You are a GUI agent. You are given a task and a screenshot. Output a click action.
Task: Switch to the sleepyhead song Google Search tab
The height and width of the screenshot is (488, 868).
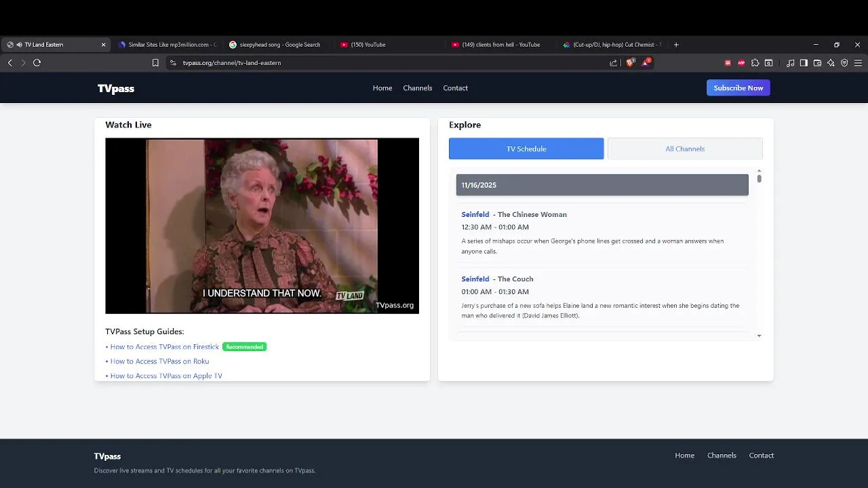pyautogui.click(x=279, y=45)
